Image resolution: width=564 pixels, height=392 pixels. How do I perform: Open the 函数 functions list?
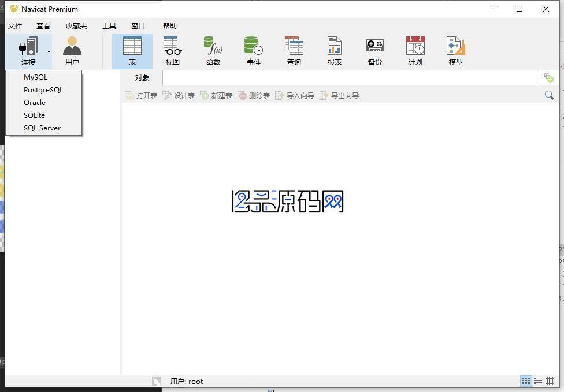(x=213, y=51)
